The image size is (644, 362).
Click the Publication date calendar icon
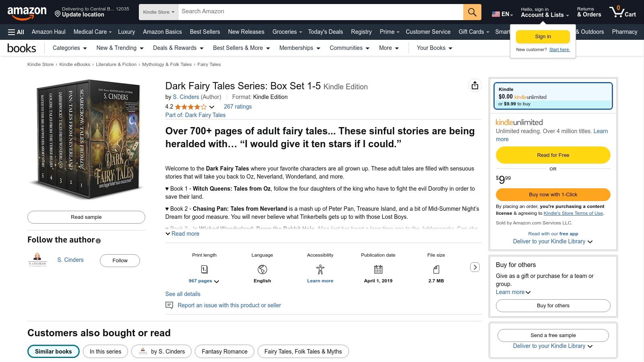(x=378, y=269)
